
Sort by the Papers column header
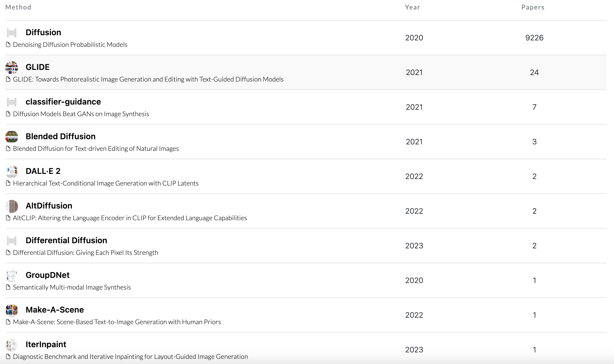click(533, 7)
